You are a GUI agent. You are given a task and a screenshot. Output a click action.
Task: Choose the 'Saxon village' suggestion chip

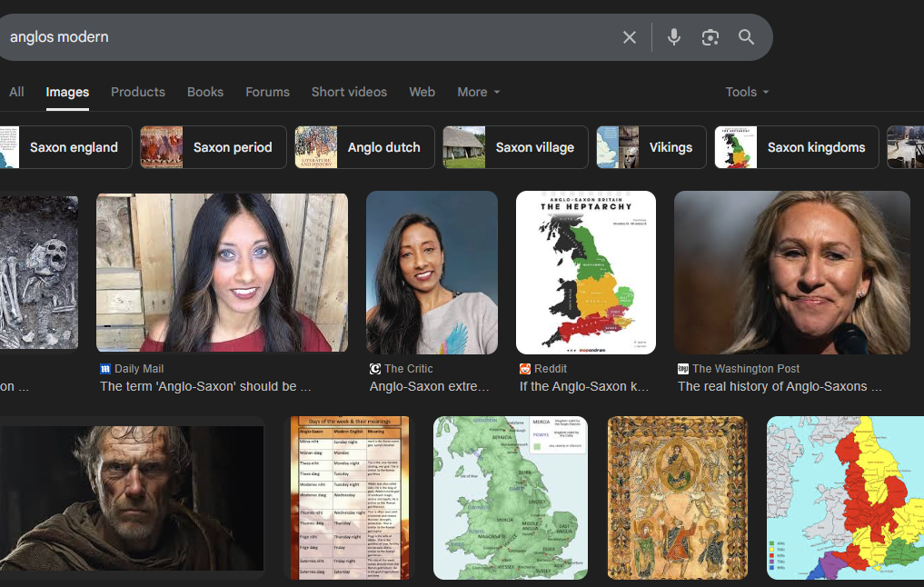[516, 147]
